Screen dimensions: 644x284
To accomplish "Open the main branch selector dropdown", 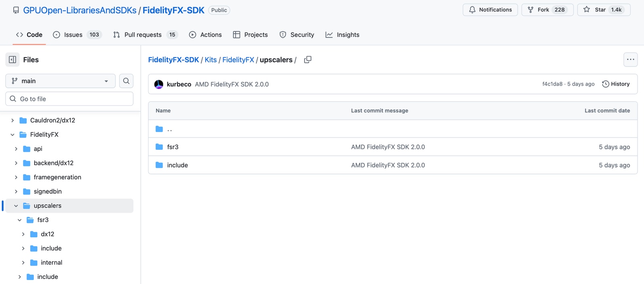I will coord(60,81).
